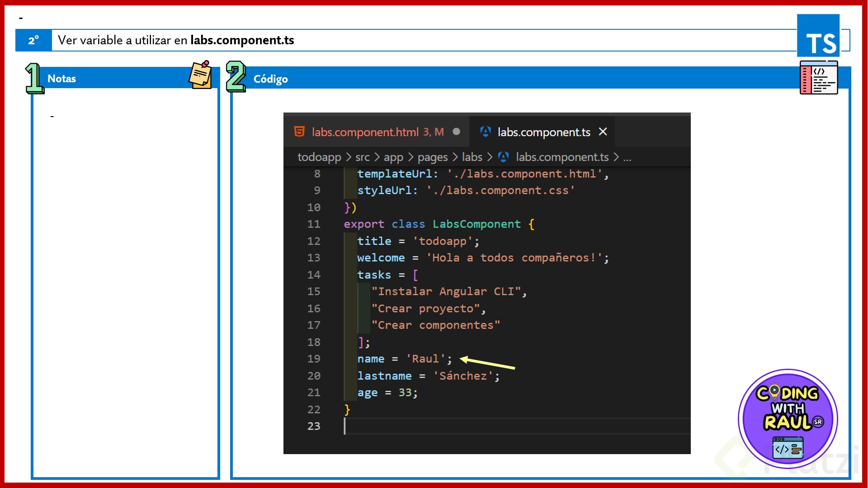Click the src breadcrumb item
Viewport: 868px width, 488px height.
(x=362, y=157)
